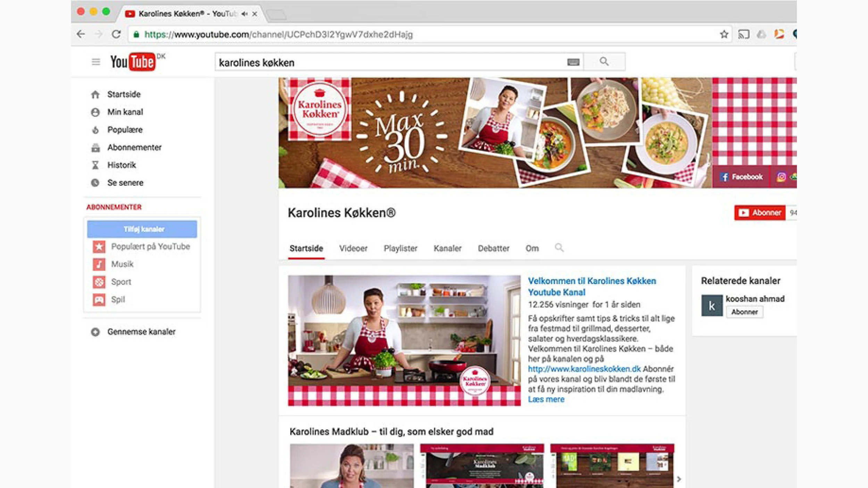This screenshot has width=868, height=488.
Task: Click the Musik note icon
Action: tap(99, 264)
